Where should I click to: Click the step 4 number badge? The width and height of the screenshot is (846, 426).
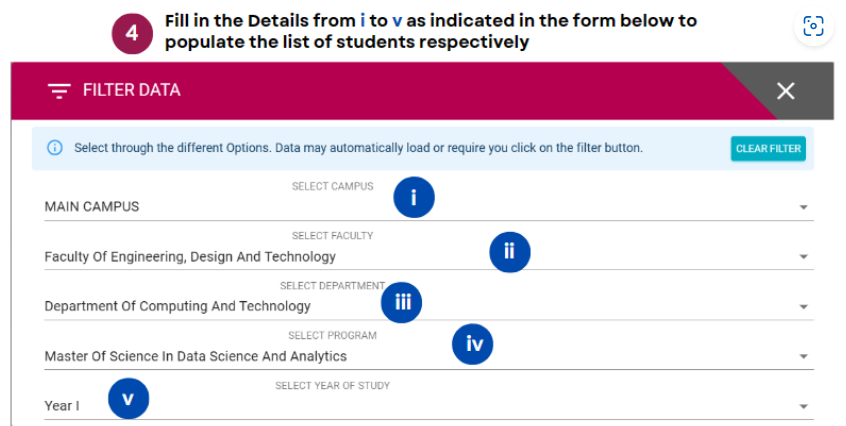132,33
